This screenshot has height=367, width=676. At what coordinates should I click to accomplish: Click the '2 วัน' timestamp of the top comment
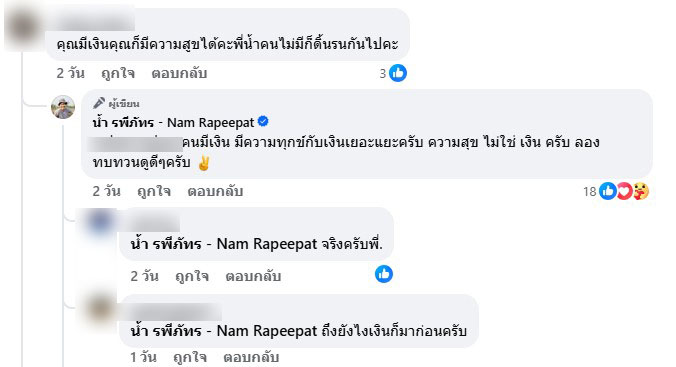(70, 73)
